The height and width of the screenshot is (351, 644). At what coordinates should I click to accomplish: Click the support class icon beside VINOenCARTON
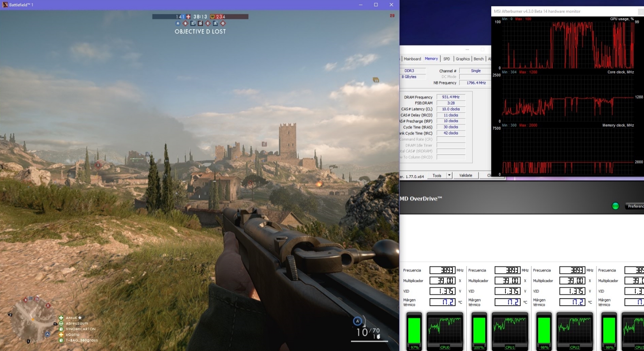(61, 329)
